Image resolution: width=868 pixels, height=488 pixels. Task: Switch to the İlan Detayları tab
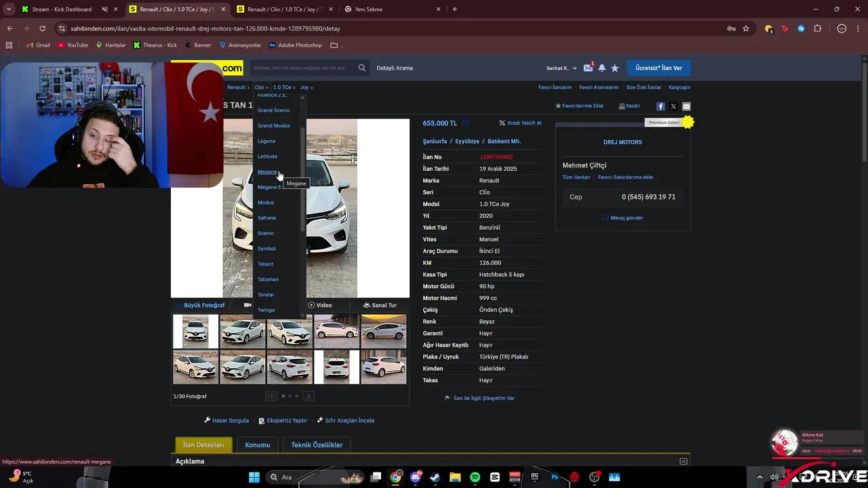point(203,445)
